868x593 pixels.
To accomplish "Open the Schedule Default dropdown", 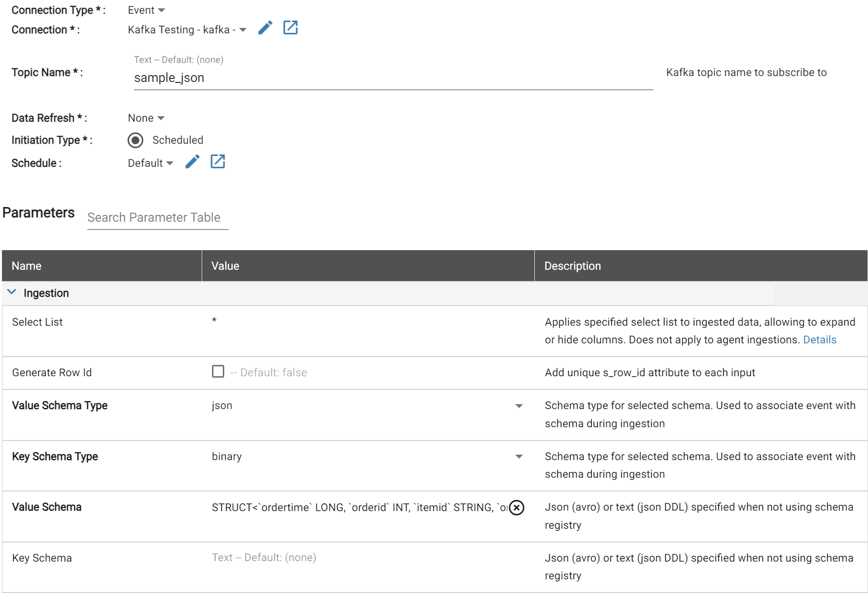I will (x=151, y=163).
